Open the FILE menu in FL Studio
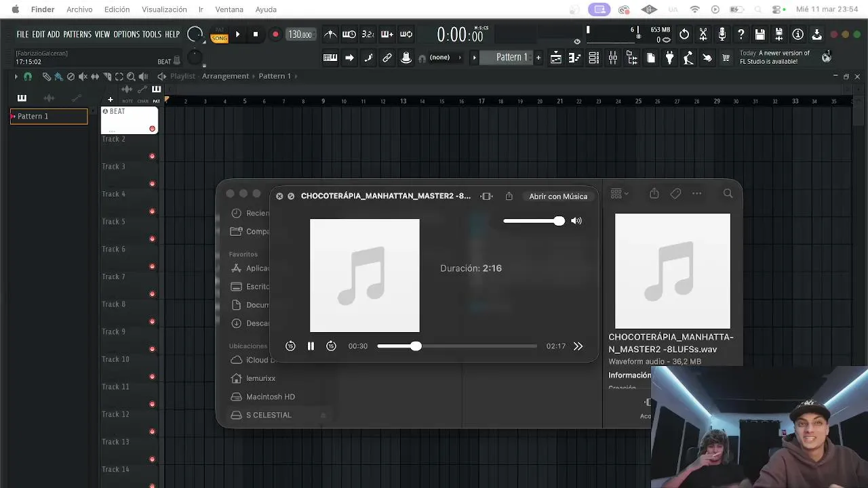The width and height of the screenshot is (868, 488). click(x=22, y=35)
